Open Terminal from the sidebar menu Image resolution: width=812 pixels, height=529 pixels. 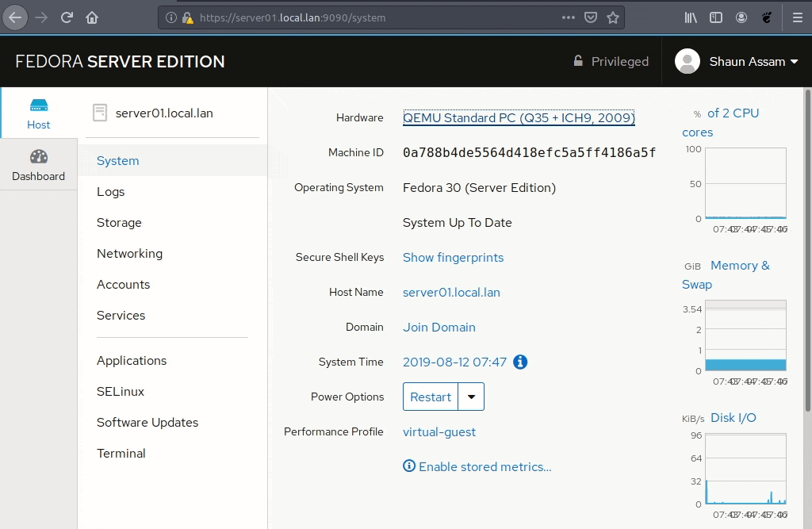pyautogui.click(x=121, y=453)
